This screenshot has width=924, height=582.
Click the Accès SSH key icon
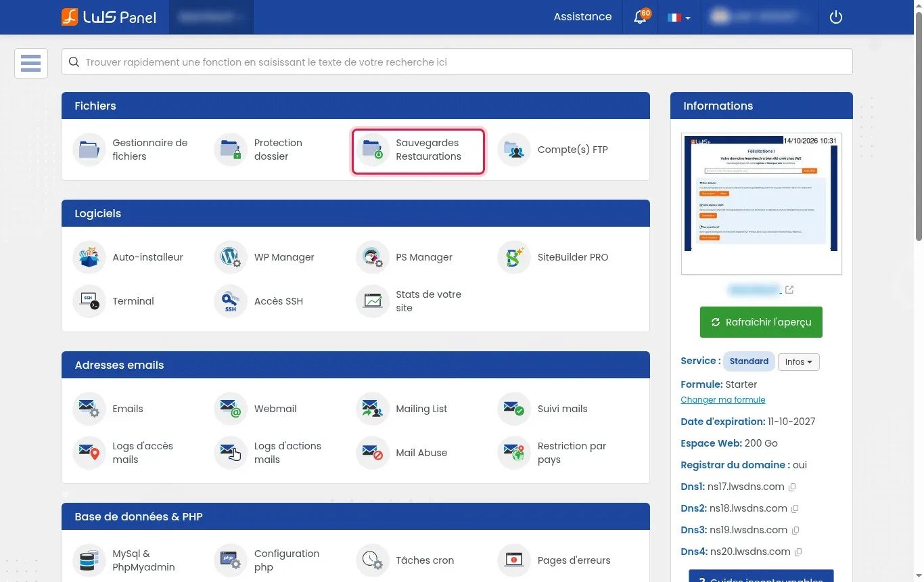click(x=231, y=301)
